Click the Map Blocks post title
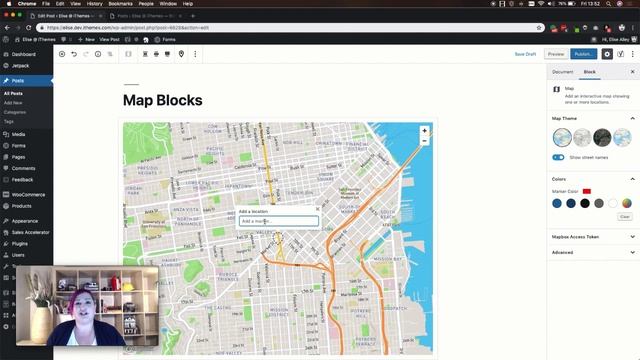 162,100
